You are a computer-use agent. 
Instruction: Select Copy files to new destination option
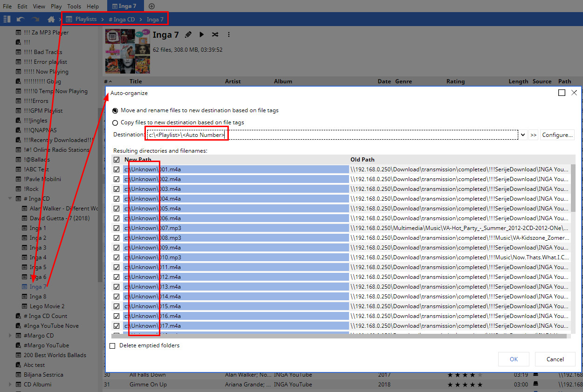coord(115,123)
